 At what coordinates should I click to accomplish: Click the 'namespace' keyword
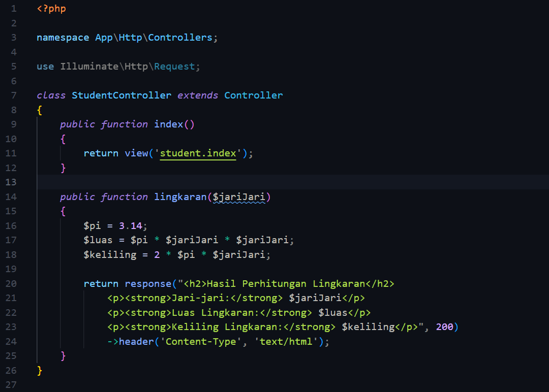63,38
